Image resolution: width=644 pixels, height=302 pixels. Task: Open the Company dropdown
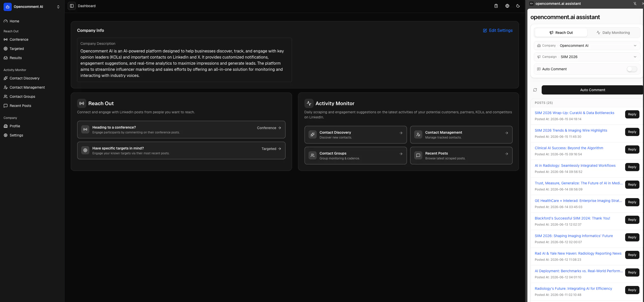[x=587, y=46]
